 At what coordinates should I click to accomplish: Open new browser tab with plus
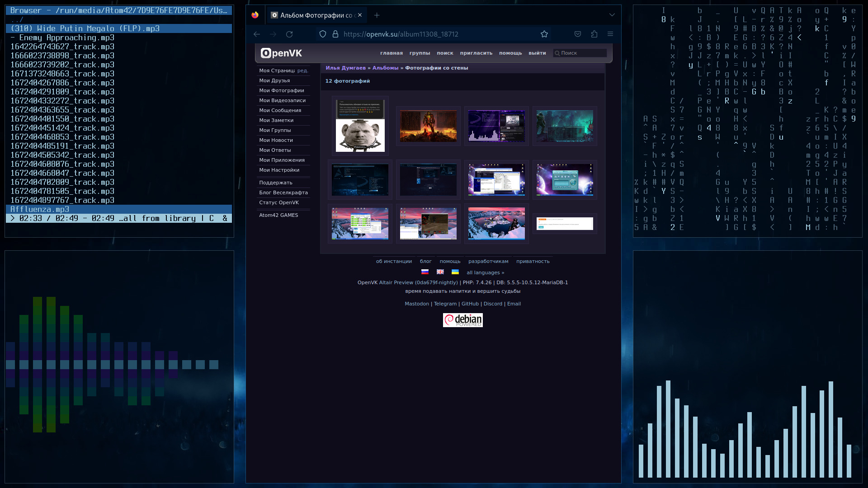[377, 15]
